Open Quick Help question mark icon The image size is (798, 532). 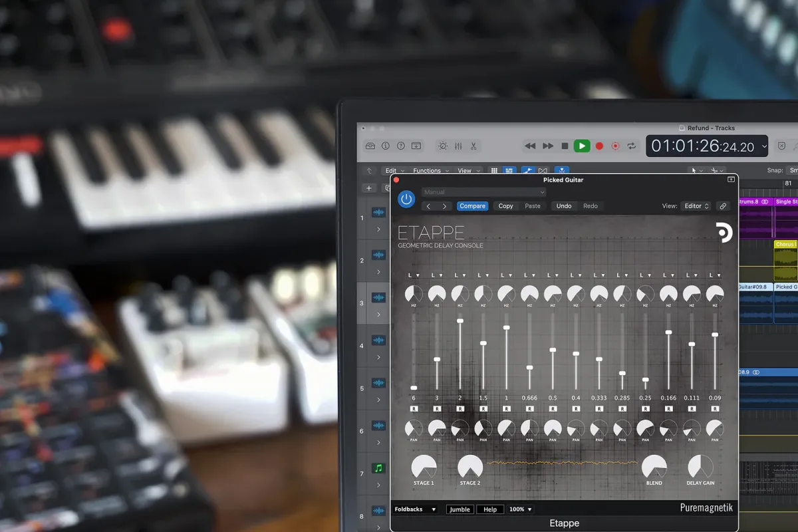(x=401, y=146)
